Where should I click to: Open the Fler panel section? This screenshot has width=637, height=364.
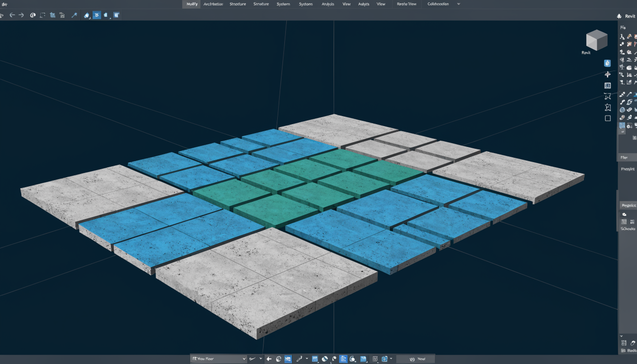point(628,157)
